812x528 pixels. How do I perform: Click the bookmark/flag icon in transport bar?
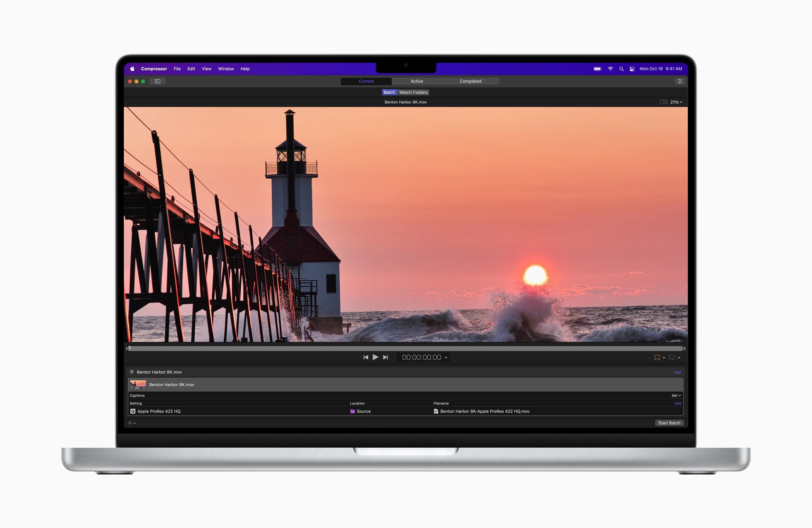pyautogui.click(x=657, y=357)
